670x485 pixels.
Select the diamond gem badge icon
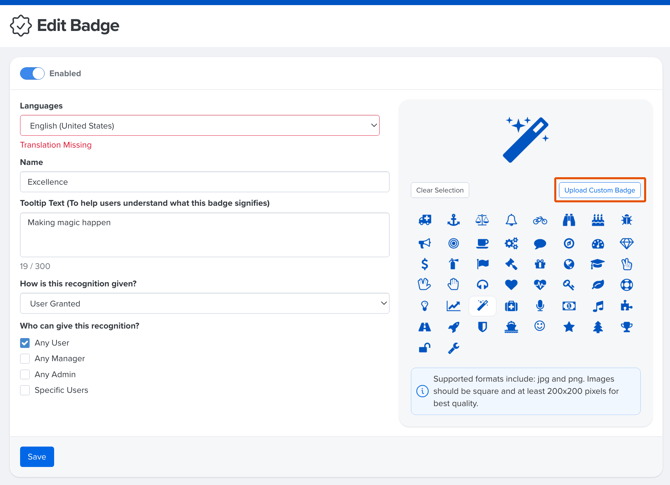point(626,243)
